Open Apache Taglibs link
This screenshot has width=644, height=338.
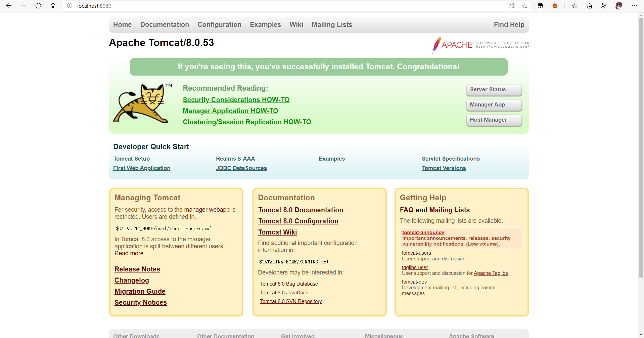491,273
